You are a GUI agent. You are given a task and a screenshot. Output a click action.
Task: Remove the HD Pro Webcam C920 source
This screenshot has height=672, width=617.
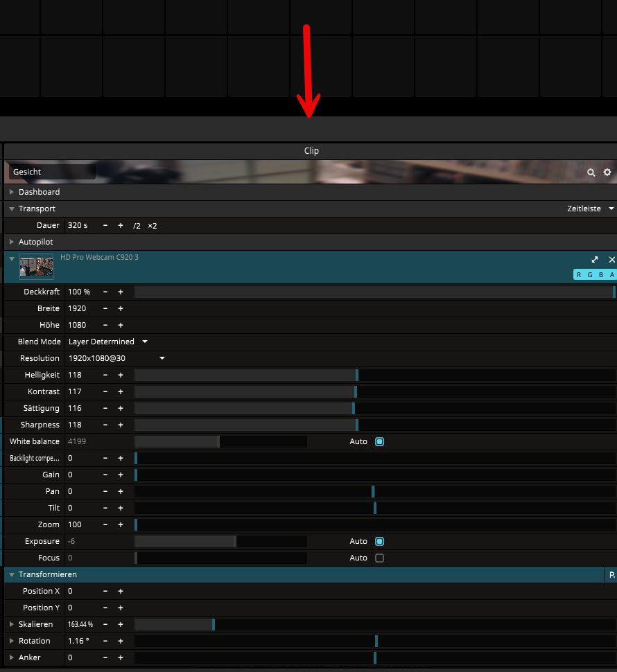[611, 260]
